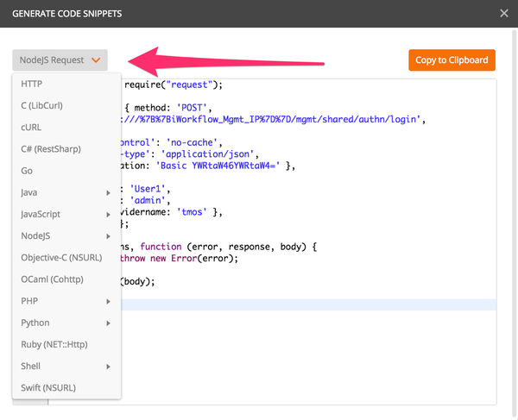
Task: Open the NodeJS submenu
Action: pos(108,235)
